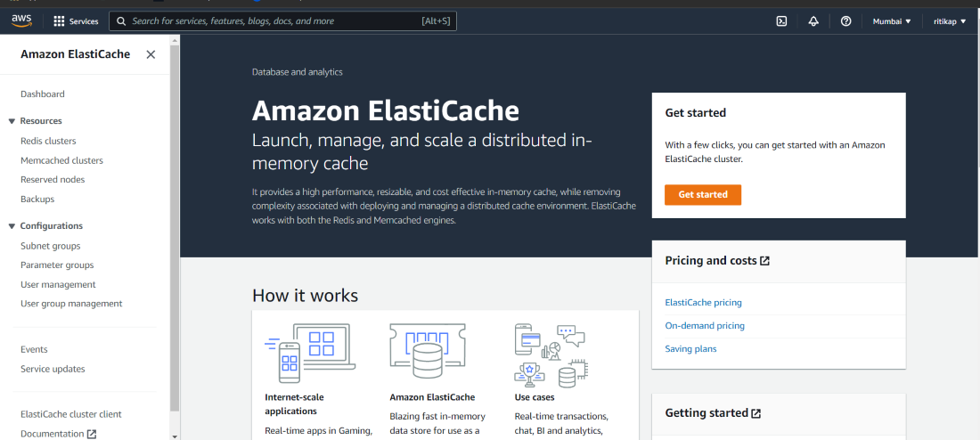This screenshot has width=980, height=440.
Task: Click the search magnifier icon
Action: tap(121, 21)
